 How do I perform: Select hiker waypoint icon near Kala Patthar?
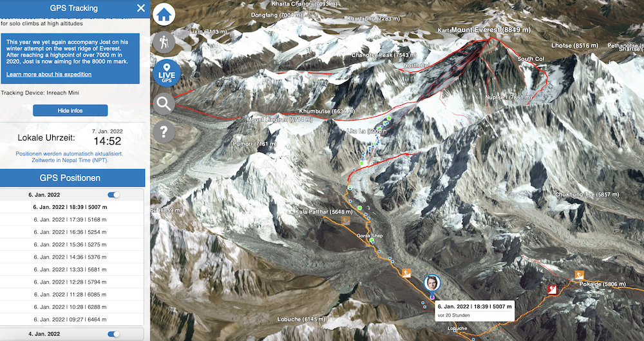[345, 220]
